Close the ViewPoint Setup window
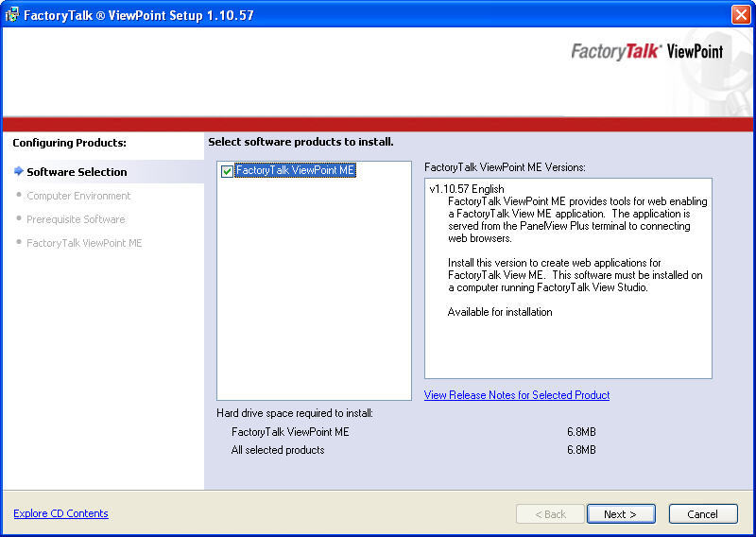 tap(741, 14)
